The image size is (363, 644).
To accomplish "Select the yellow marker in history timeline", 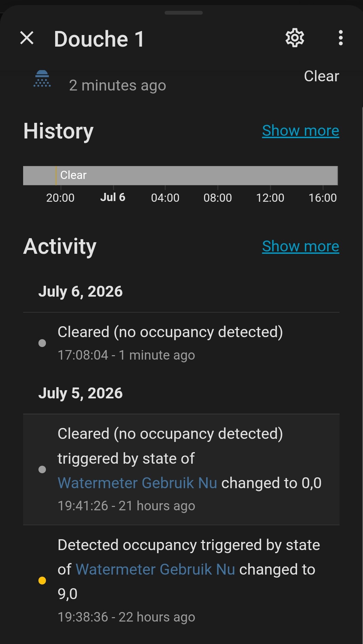I will pyautogui.click(x=56, y=176).
